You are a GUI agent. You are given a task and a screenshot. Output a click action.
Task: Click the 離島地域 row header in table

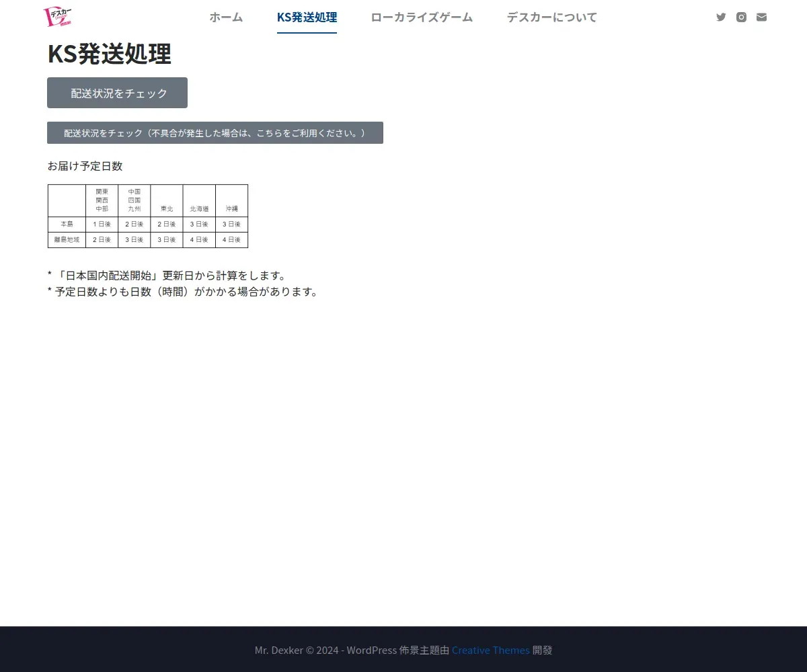tap(67, 239)
